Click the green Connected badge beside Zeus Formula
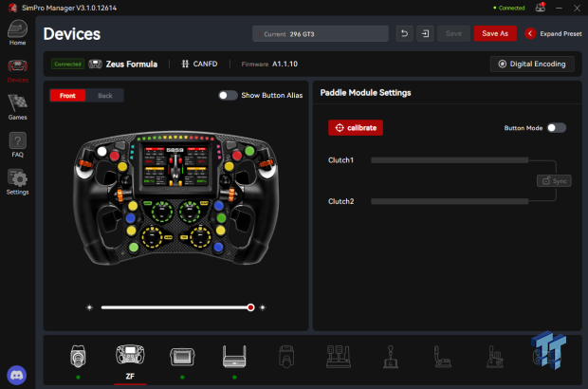The width and height of the screenshot is (588, 389). tap(67, 65)
